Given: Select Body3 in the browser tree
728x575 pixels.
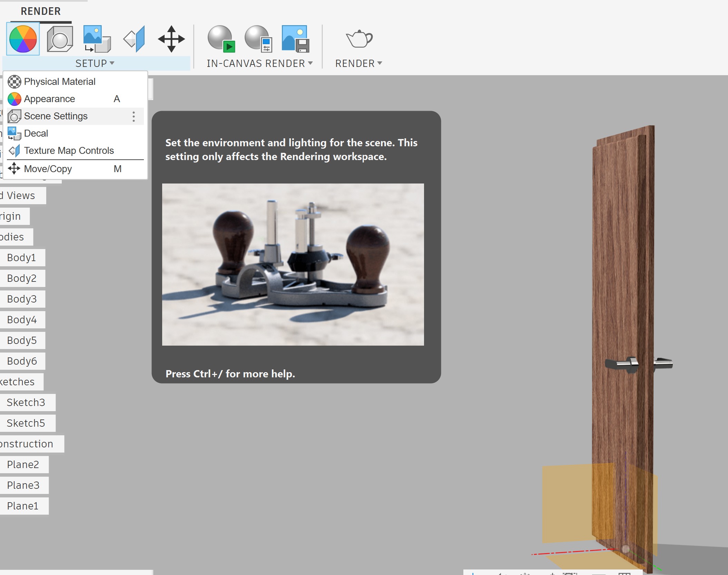Looking at the screenshot, I should pyautogui.click(x=22, y=299).
